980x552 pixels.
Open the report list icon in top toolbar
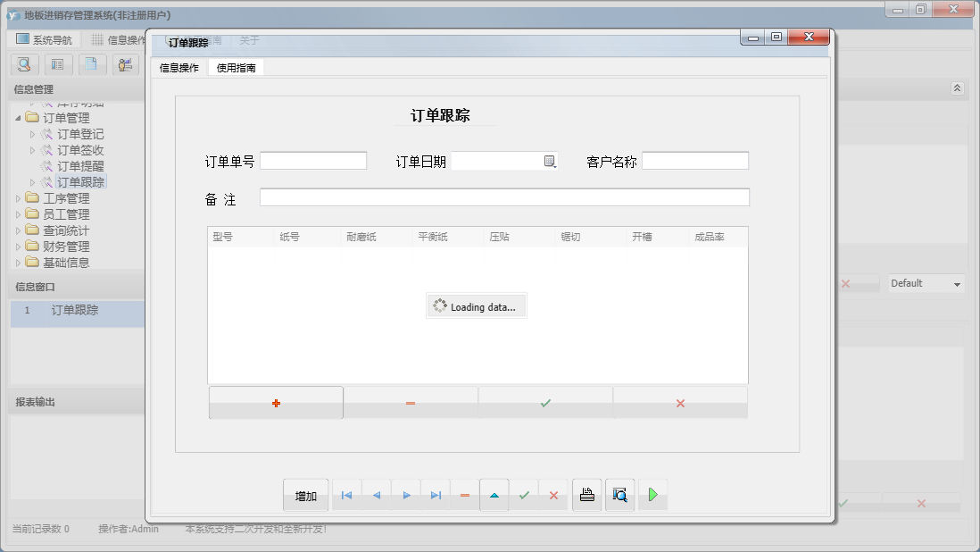tap(57, 63)
